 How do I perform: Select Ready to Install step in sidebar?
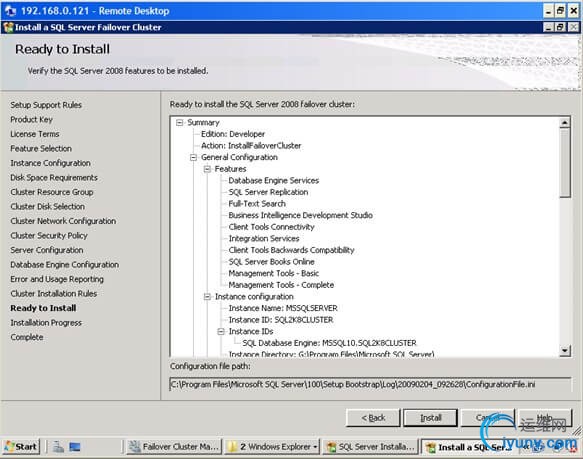pyautogui.click(x=44, y=308)
